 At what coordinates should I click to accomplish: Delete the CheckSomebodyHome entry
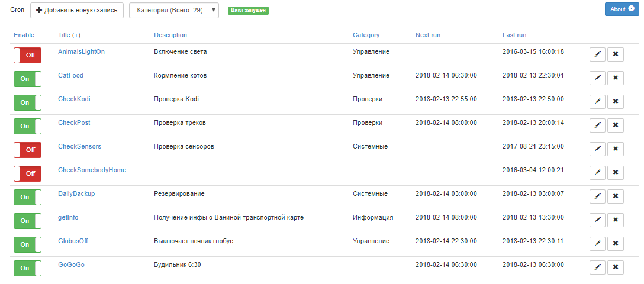pyautogui.click(x=616, y=173)
